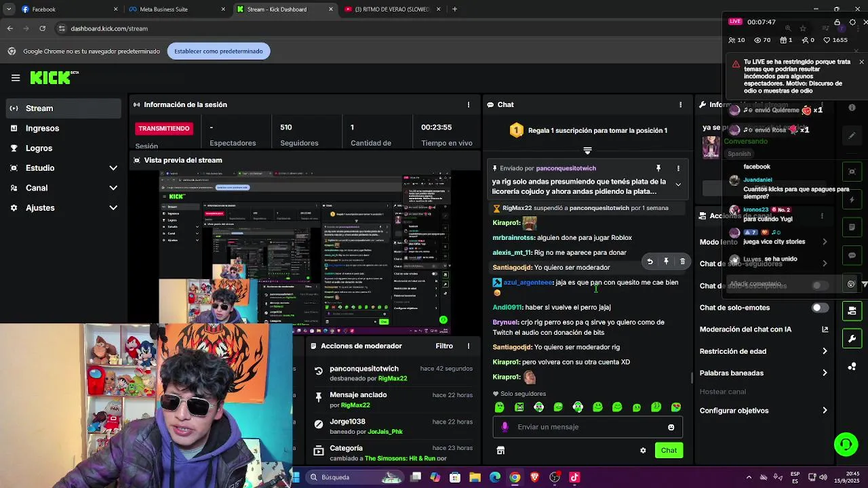Open moderator actions options menu

tap(468, 346)
